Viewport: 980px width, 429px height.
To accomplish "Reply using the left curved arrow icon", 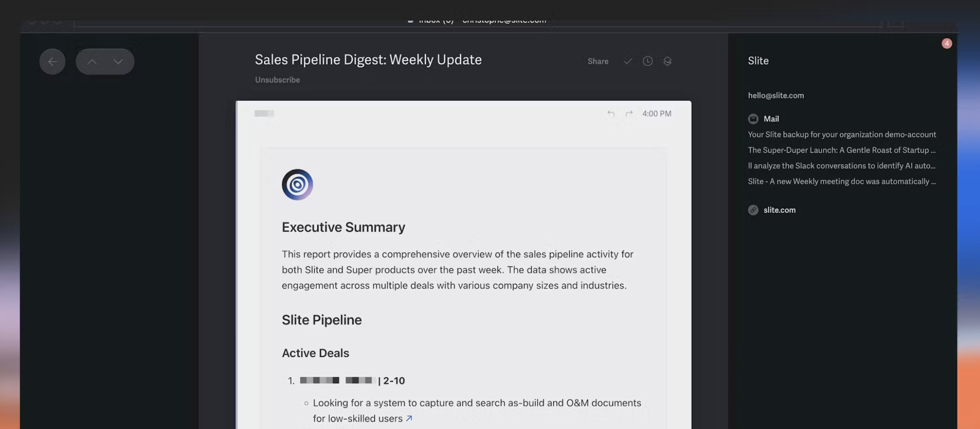I will 611,113.
